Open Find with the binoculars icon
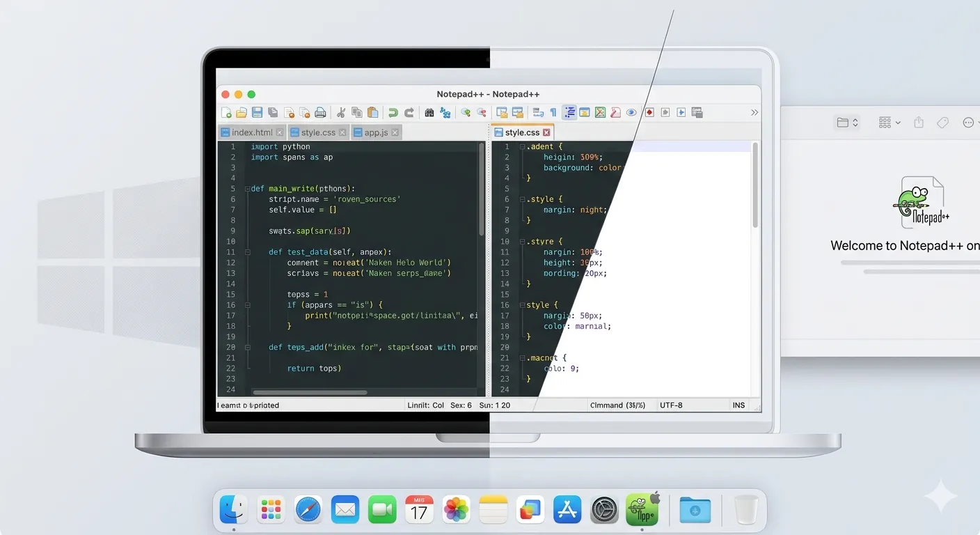 [429, 113]
